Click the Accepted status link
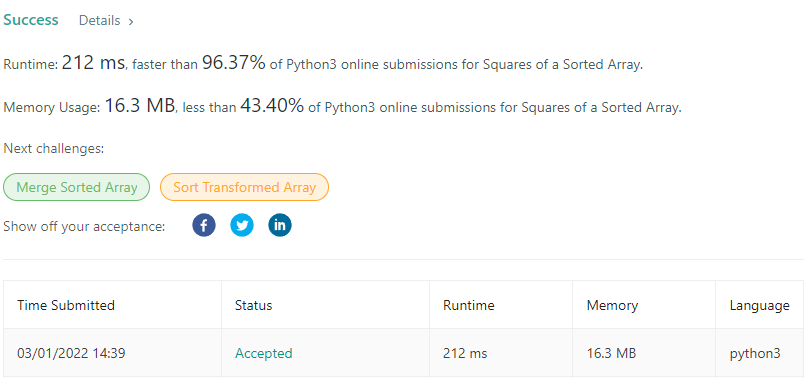Viewport: 806px width, 378px height. [x=264, y=353]
